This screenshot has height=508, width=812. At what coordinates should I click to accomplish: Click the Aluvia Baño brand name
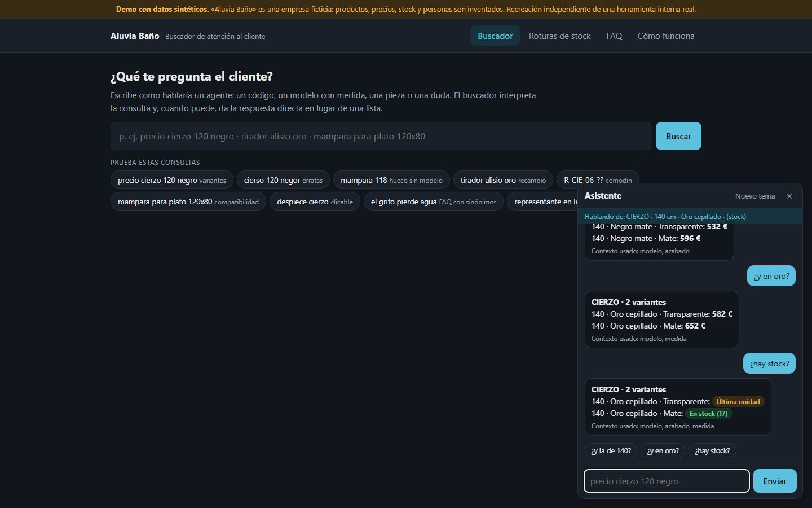coord(135,36)
